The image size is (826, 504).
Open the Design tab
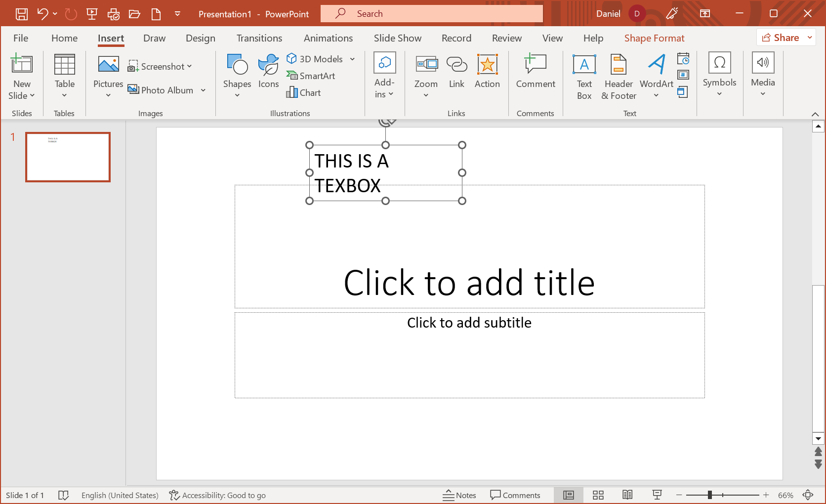[x=200, y=38]
